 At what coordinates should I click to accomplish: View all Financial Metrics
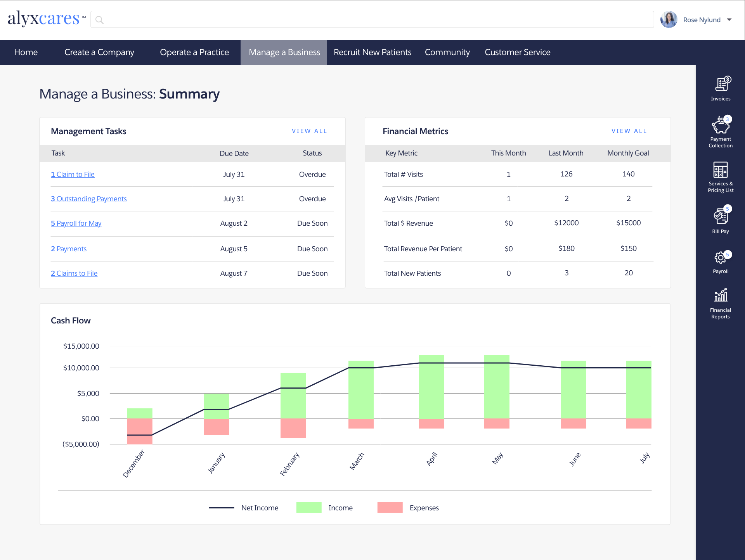click(x=629, y=131)
